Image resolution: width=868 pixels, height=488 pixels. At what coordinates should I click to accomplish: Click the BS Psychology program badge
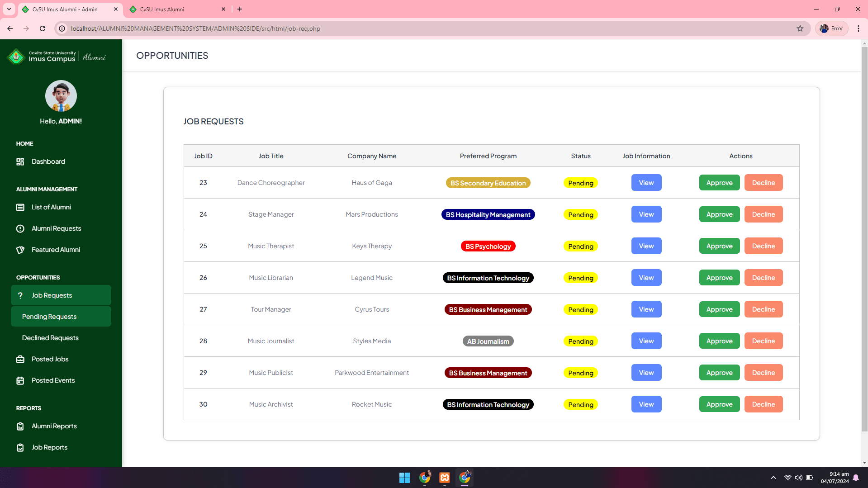point(488,246)
